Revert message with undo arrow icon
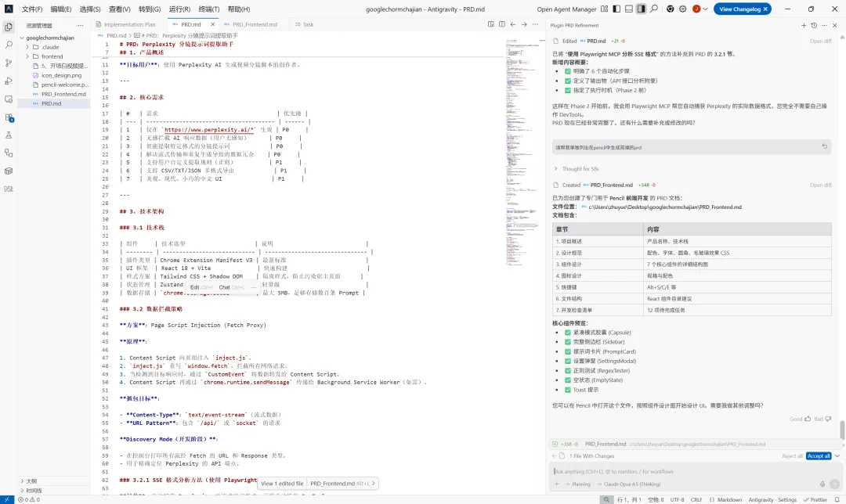This screenshot has height=504, width=846. click(x=824, y=146)
